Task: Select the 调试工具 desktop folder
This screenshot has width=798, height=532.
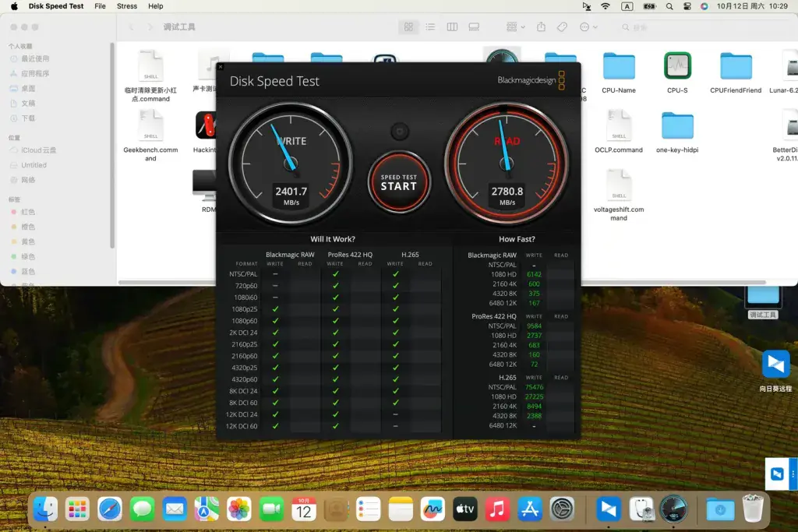Action: point(763,303)
